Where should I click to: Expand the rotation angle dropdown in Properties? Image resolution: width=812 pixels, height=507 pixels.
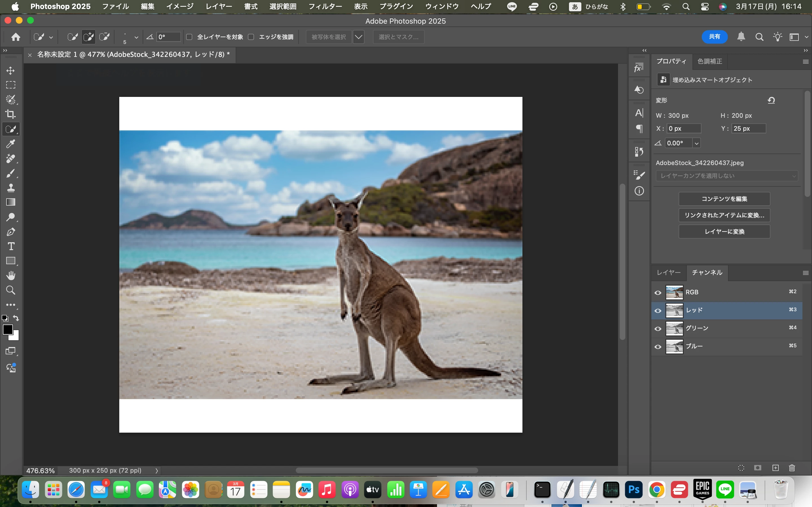[x=697, y=143]
